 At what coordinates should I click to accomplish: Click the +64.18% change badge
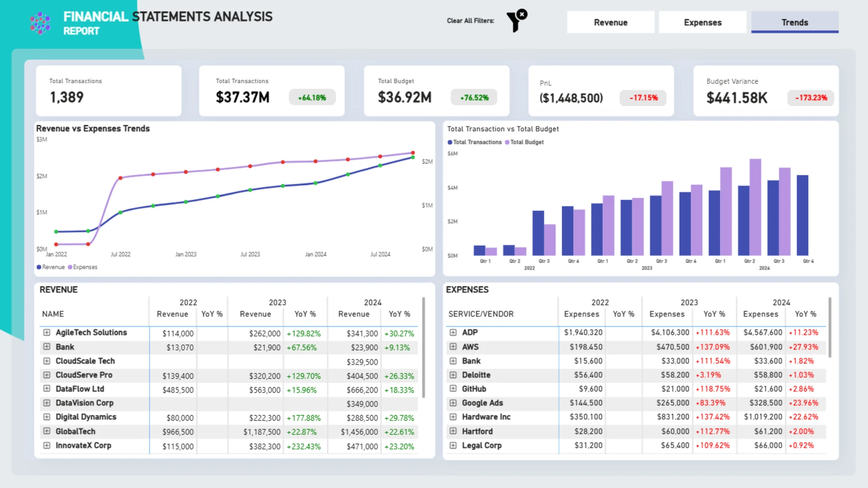[312, 98]
